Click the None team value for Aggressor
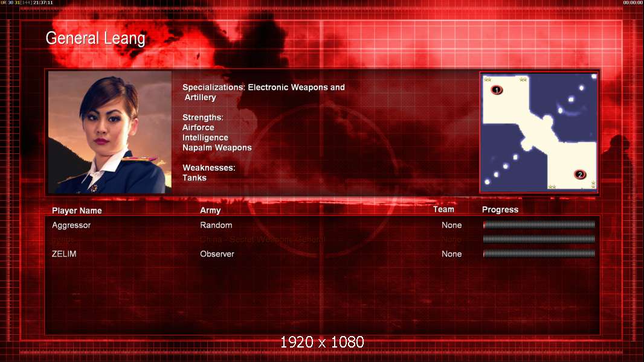 click(x=451, y=225)
